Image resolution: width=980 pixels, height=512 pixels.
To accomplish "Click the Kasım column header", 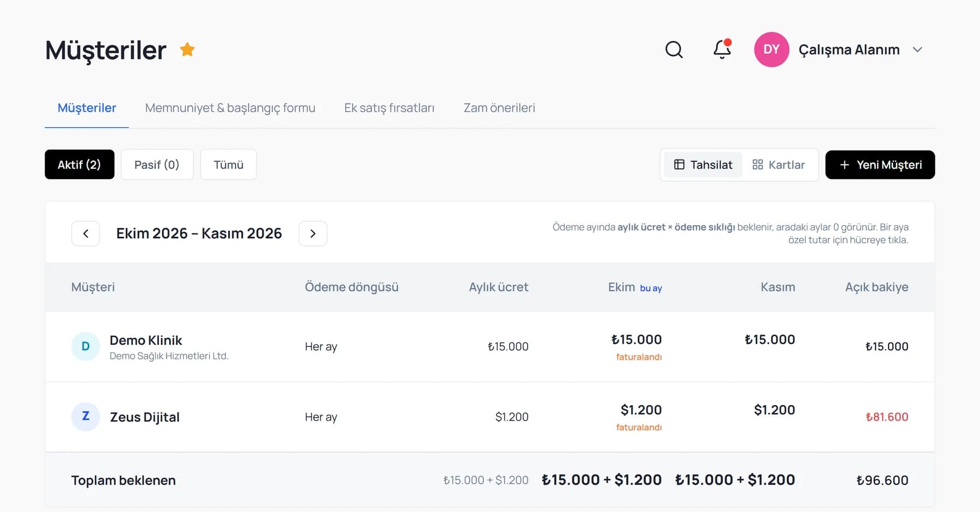I will pyautogui.click(x=778, y=287).
